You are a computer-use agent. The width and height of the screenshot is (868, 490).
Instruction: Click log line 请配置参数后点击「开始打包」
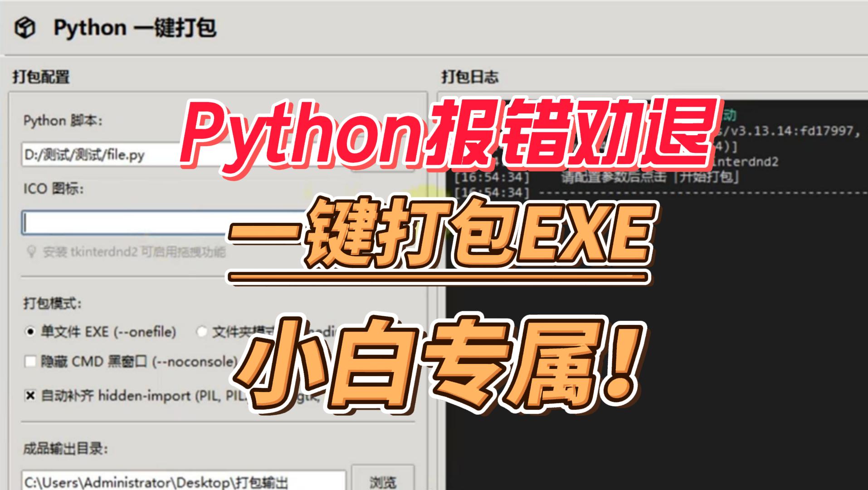click(650, 176)
